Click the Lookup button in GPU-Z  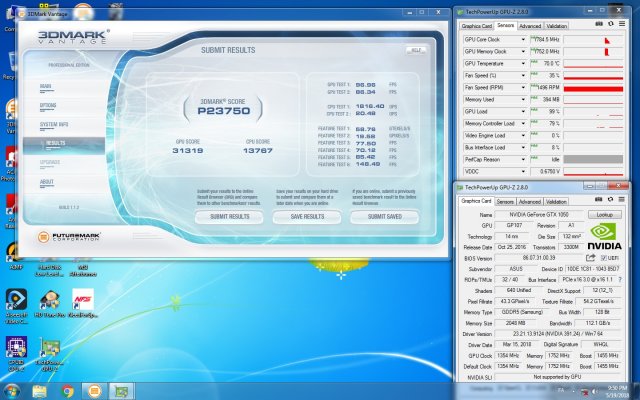[604, 214]
